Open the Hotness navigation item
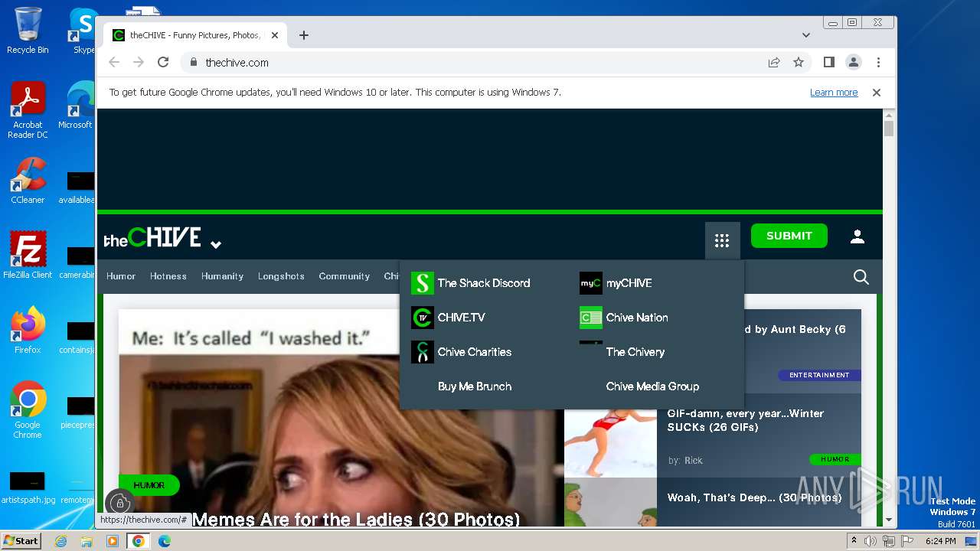The height and width of the screenshot is (551, 980). click(x=168, y=276)
